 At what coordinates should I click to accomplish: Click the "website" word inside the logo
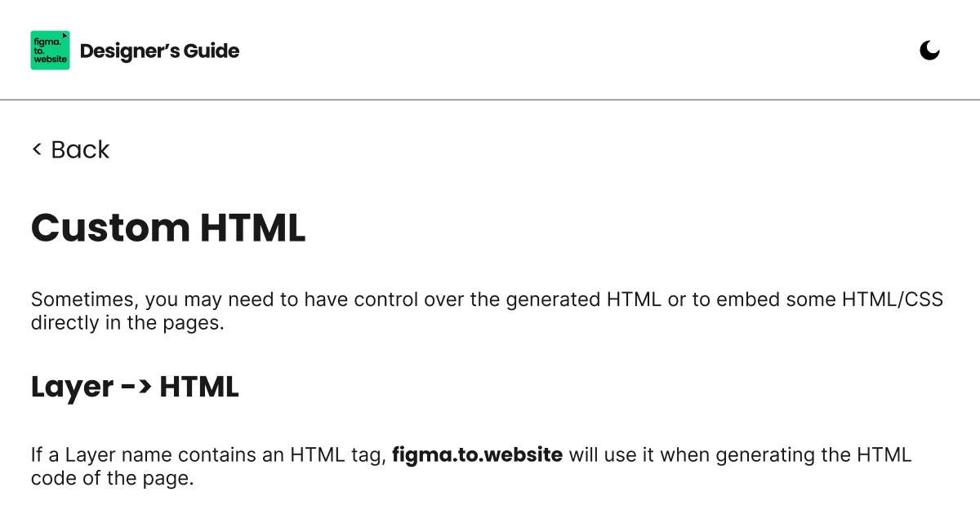pos(50,60)
